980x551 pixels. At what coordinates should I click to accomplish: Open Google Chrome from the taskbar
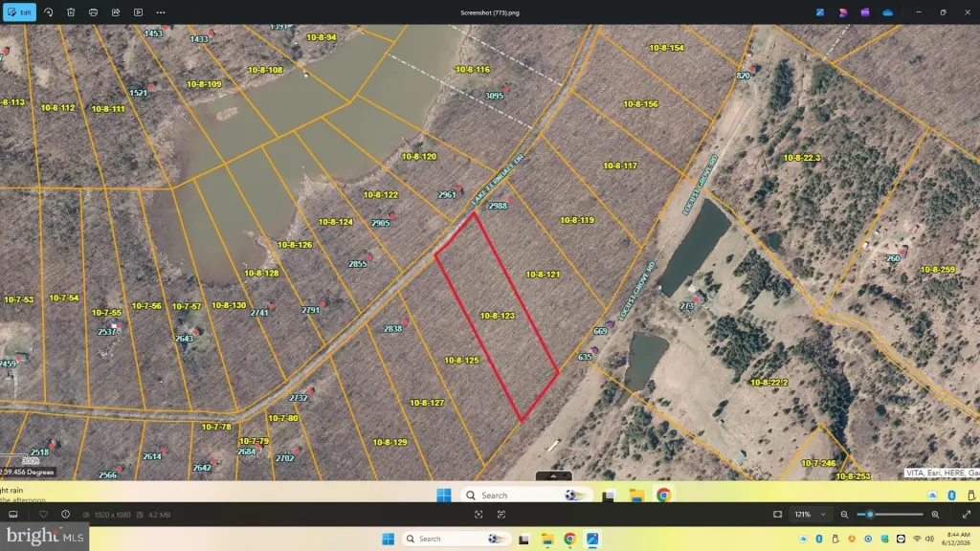(569, 539)
